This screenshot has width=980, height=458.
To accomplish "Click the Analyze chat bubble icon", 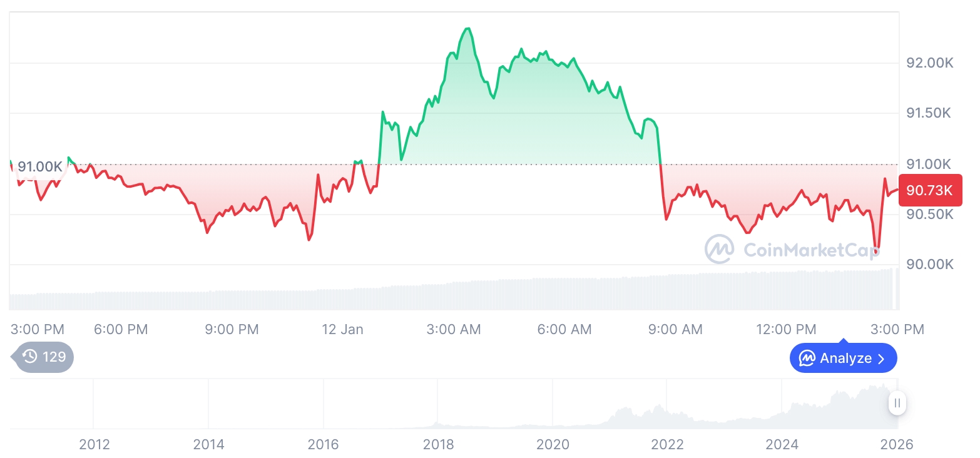I will point(807,359).
